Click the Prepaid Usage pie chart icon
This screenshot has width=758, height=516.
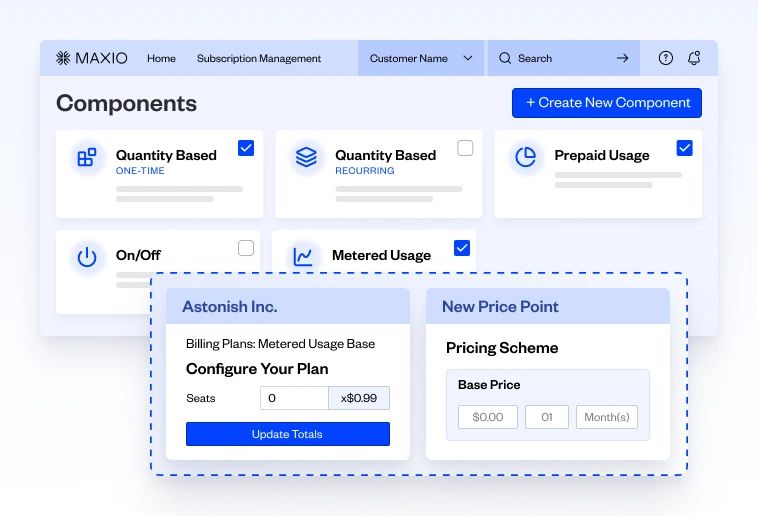click(x=525, y=158)
